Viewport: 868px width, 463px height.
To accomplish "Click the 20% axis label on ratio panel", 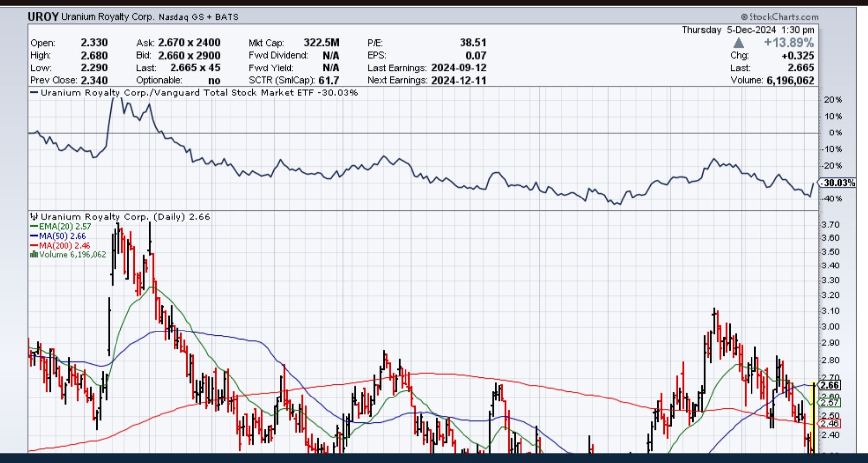I will [833, 100].
